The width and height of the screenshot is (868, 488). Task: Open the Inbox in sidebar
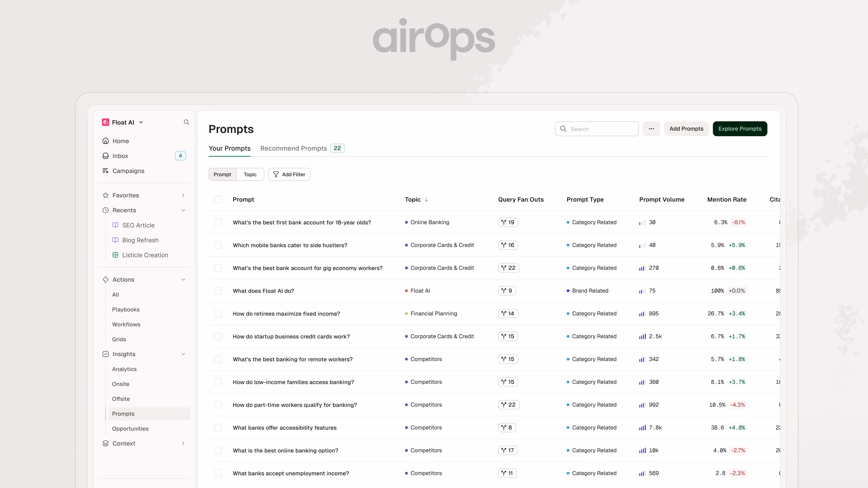pos(144,156)
